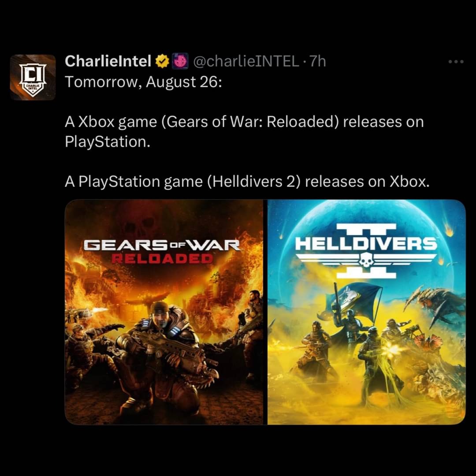Click the 7h post timestamp
The image size is (476, 476).
317,61
